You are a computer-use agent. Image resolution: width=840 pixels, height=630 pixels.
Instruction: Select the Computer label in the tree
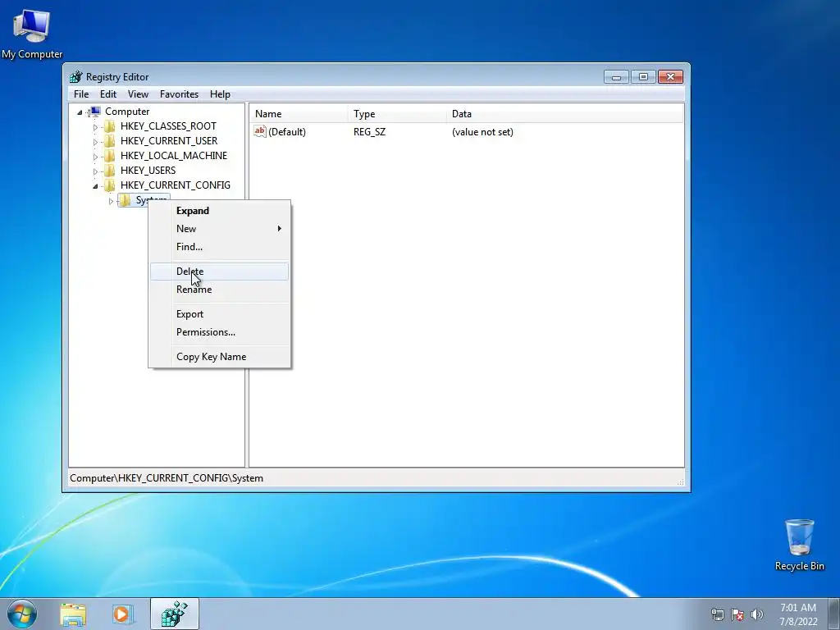[x=127, y=112]
